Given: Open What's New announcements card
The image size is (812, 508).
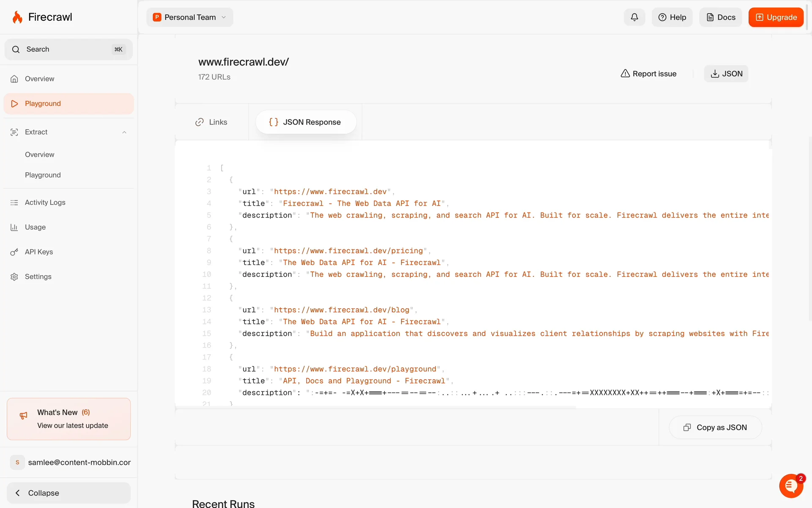Looking at the screenshot, I should [69, 419].
